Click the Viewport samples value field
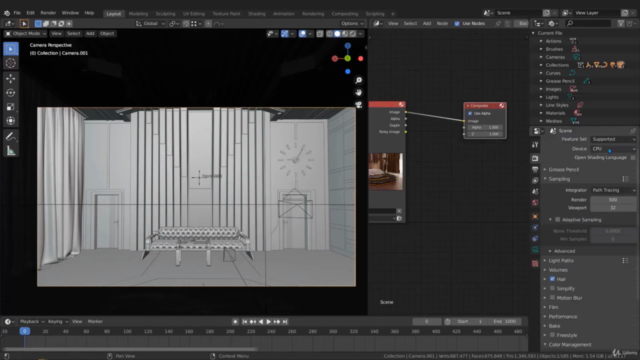The width and height of the screenshot is (640, 360). 613,208
